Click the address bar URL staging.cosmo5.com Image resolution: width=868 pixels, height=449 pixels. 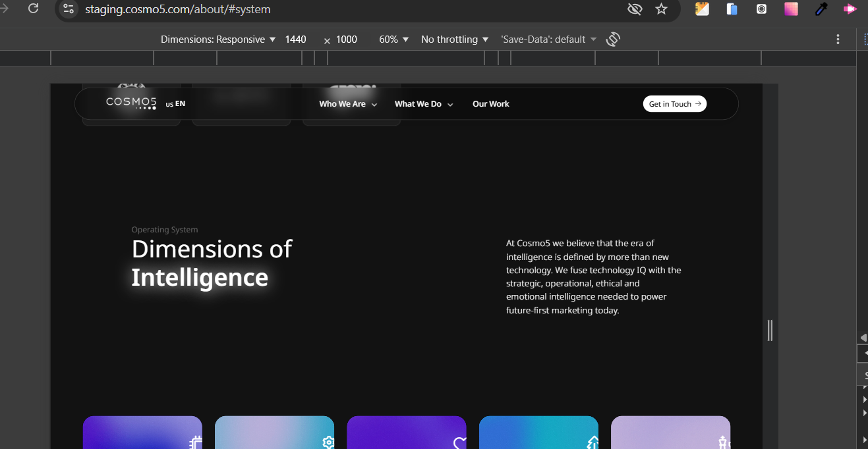[178, 9]
